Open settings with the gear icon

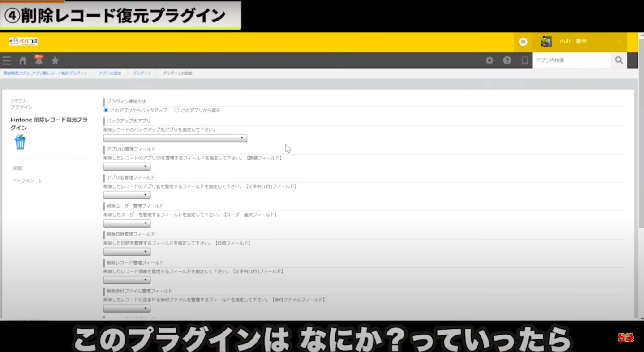(489, 60)
